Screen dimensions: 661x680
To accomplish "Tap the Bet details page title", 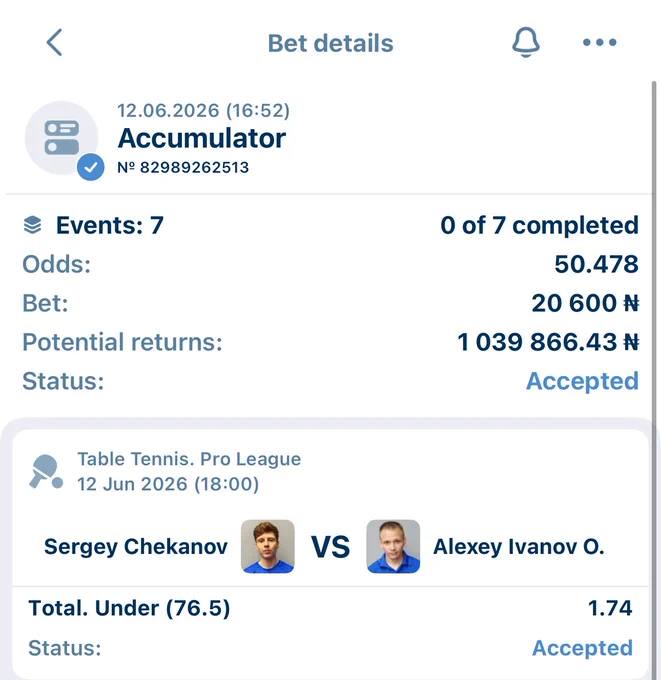I will click(x=330, y=43).
